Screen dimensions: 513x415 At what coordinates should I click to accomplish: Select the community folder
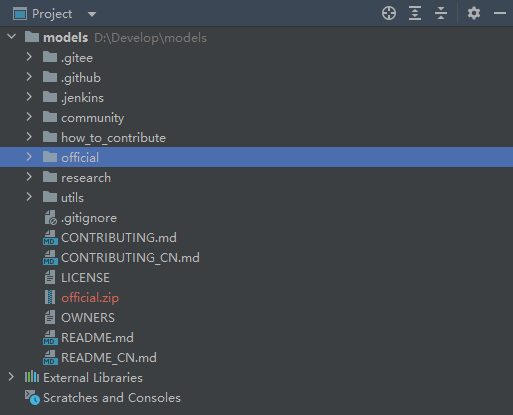[92, 118]
